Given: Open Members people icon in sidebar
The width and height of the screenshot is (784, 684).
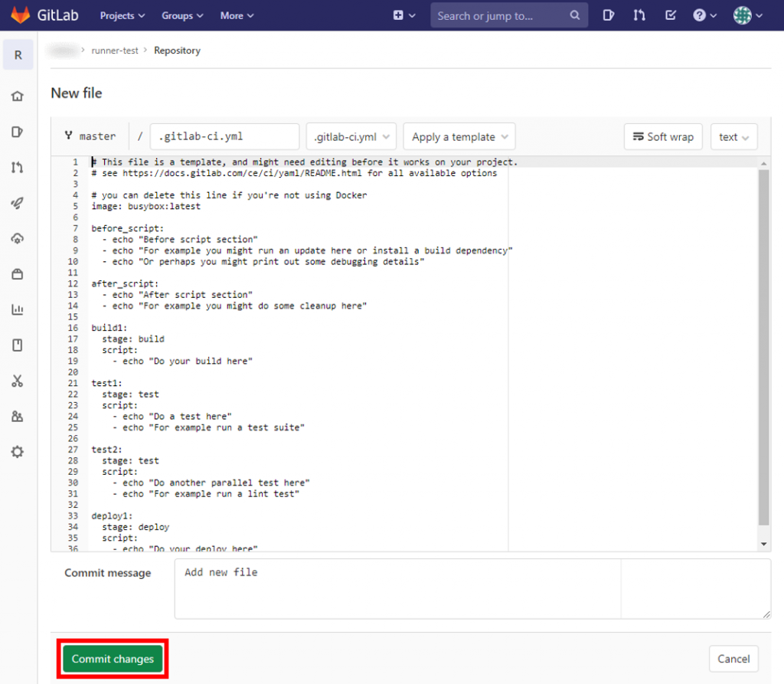Looking at the screenshot, I should [x=18, y=417].
